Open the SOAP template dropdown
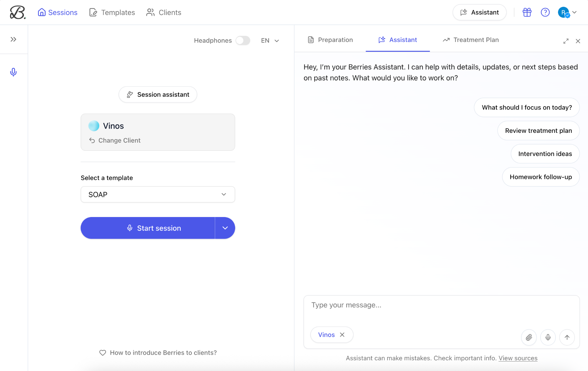The width and height of the screenshot is (588, 371). (x=158, y=194)
